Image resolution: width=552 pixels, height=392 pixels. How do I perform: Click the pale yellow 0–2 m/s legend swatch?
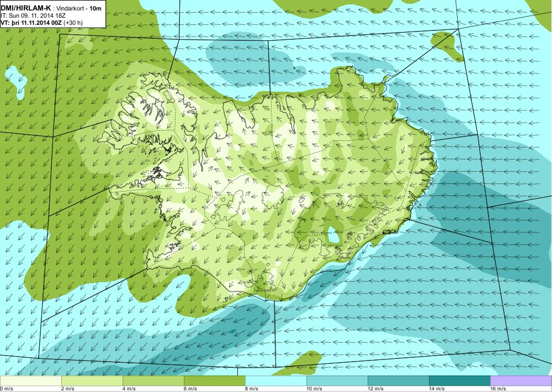tap(30, 381)
